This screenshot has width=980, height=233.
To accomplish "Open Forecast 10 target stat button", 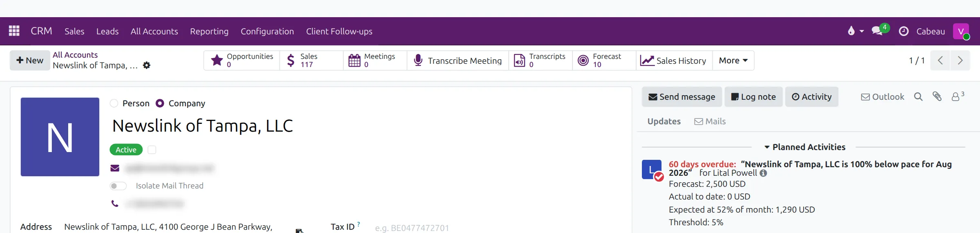I will [x=604, y=60].
